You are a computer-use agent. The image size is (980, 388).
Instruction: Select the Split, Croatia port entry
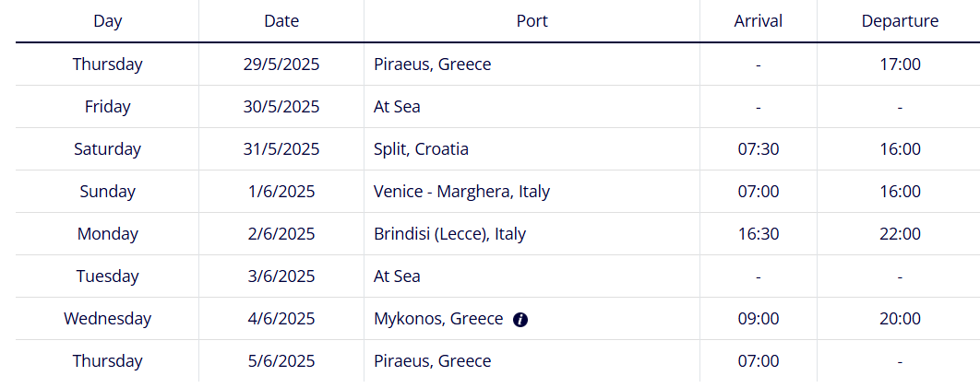click(421, 149)
